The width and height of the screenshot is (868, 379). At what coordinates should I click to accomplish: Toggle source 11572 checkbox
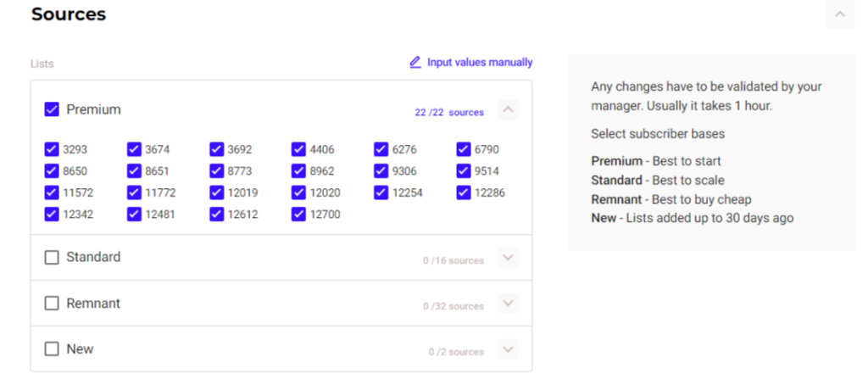click(x=52, y=192)
